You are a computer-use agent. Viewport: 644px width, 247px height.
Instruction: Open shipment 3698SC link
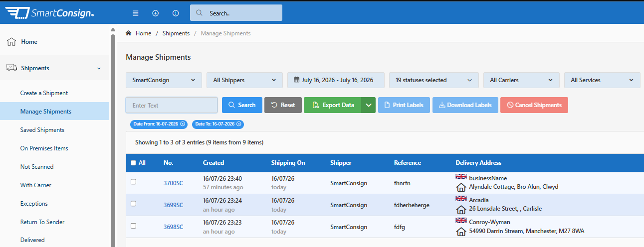pyautogui.click(x=173, y=227)
